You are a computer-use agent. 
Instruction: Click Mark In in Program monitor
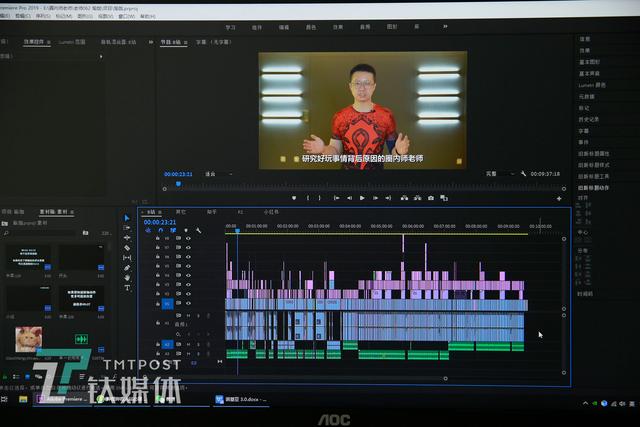coord(308,198)
